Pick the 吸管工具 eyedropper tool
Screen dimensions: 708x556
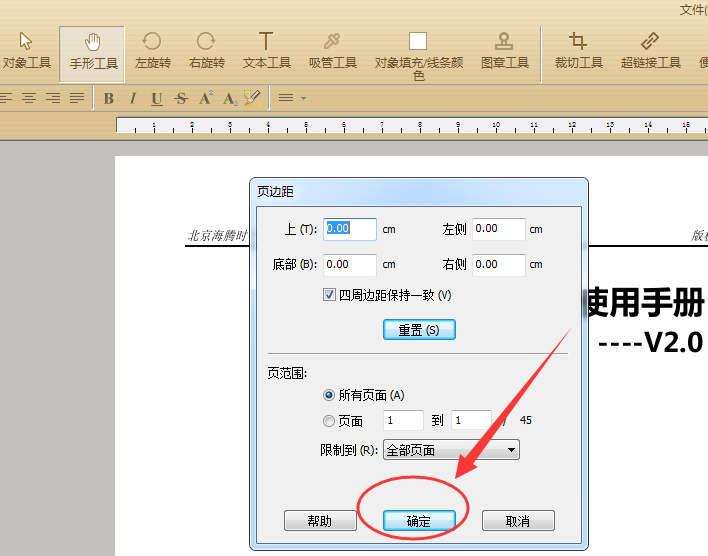tap(333, 51)
